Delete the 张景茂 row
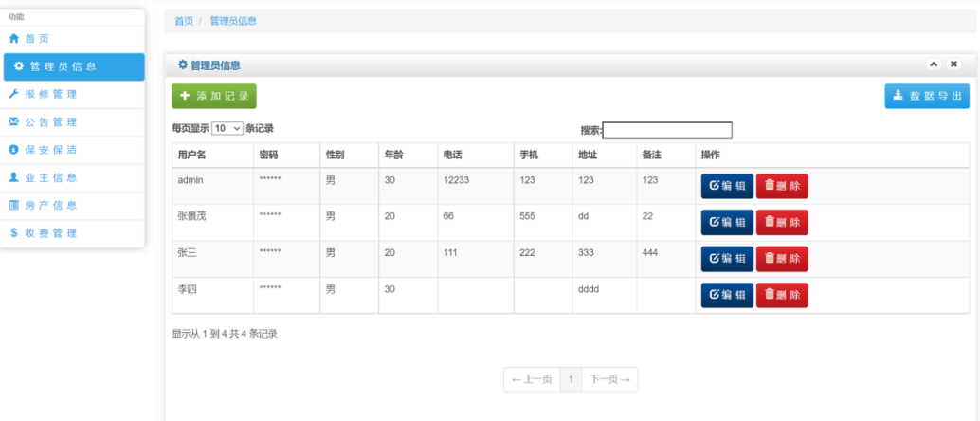Image resolution: width=980 pixels, height=421 pixels. (782, 223)
